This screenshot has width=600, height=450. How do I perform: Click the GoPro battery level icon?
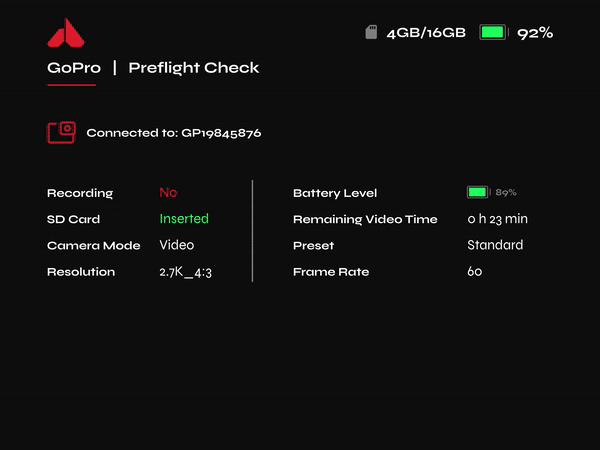478,192
